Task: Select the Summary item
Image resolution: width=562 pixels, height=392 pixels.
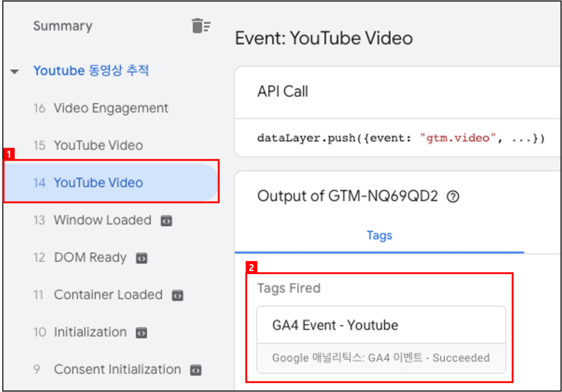Action: (x=63, y=26)
